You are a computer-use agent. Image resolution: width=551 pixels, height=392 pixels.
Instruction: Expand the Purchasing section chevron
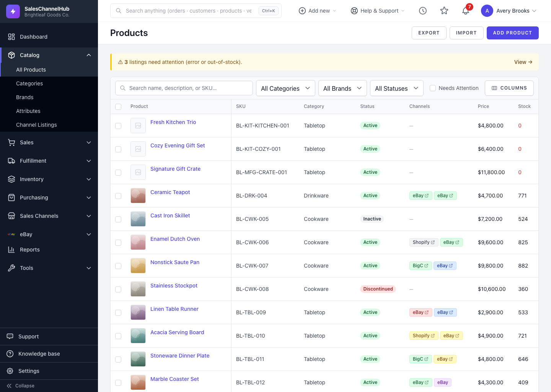pyautogui.click(x=89, y=198)
